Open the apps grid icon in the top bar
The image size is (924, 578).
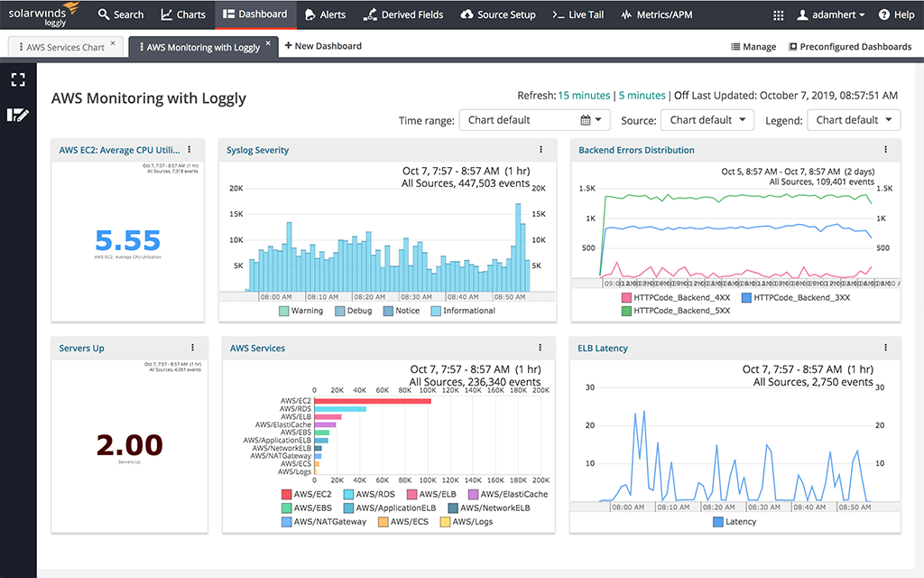coord(778,14)
